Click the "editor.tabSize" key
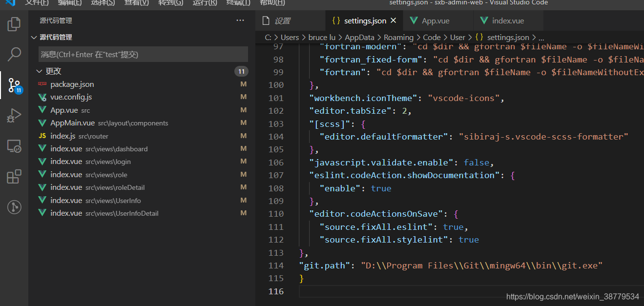Viewport: 644px width, 306px height. pos(350,111)
